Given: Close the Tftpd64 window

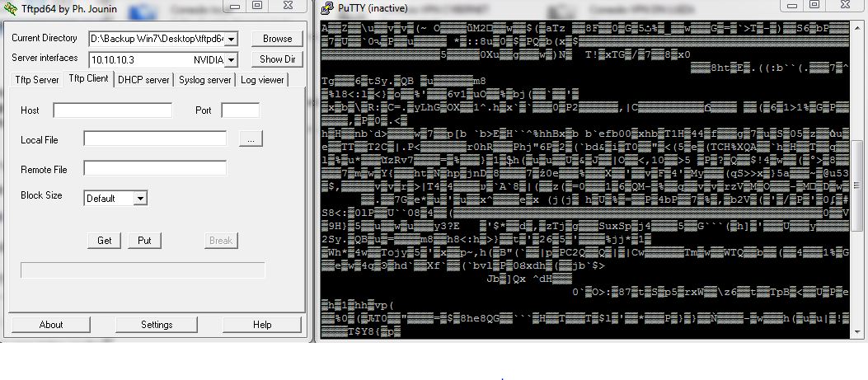Looking at the screenshot, I should pyautogui.click(x=288, y=6).
